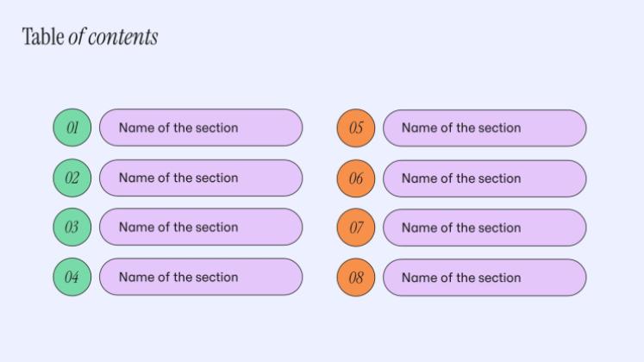Select the green 02 number badge
The height and width of the screenshot is (362, 644).
(x=72, y=178)
